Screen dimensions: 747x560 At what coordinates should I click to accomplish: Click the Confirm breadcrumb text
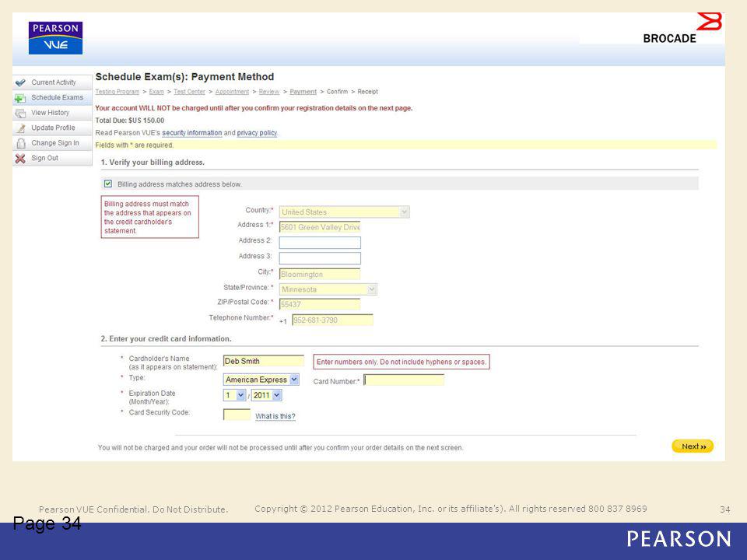click(337, 92)
